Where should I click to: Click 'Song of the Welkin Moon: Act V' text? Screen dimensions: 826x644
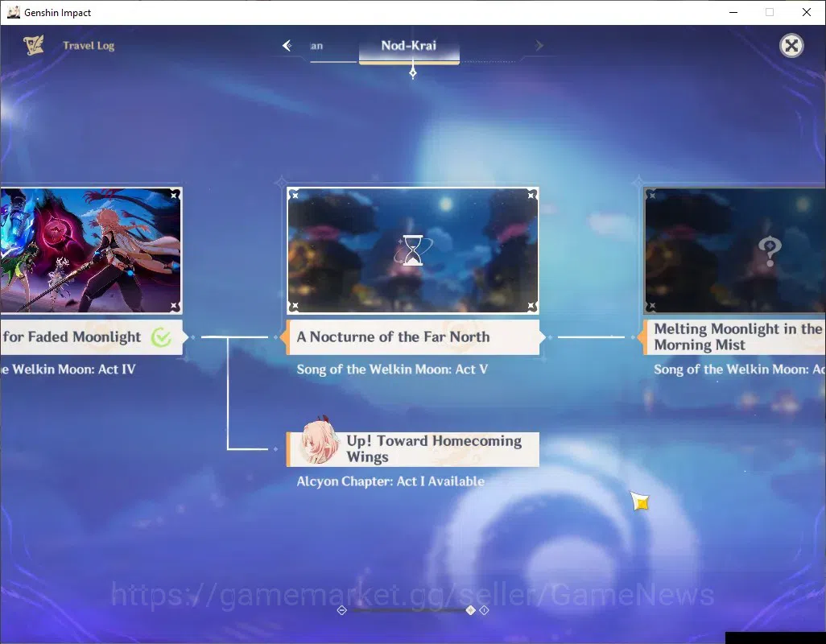(x=392, y=369)
